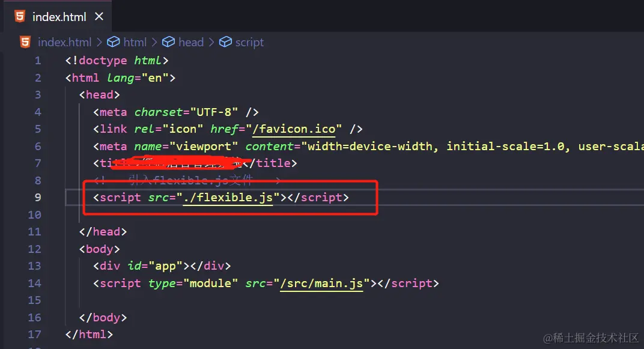Viewport: 644px width, 349px height.
Task: Click the closing </head> tag
Action: click(x=103, y=232)
